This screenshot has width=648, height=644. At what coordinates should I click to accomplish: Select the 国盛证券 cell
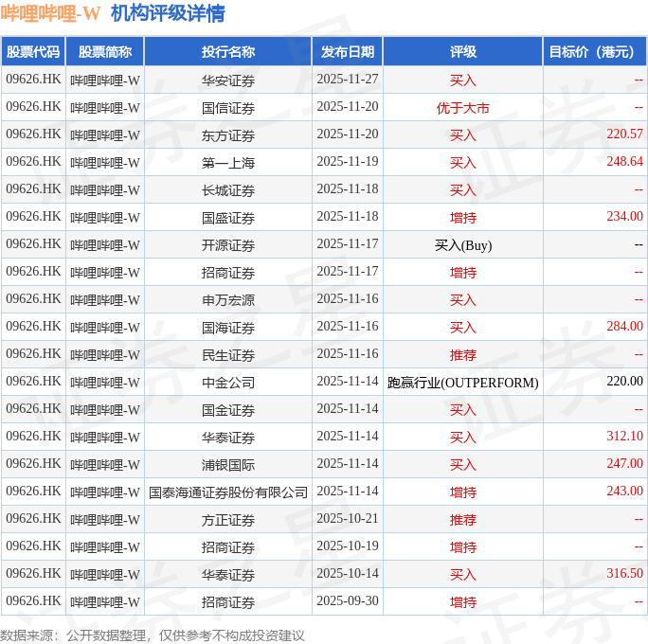pos(228,218)
